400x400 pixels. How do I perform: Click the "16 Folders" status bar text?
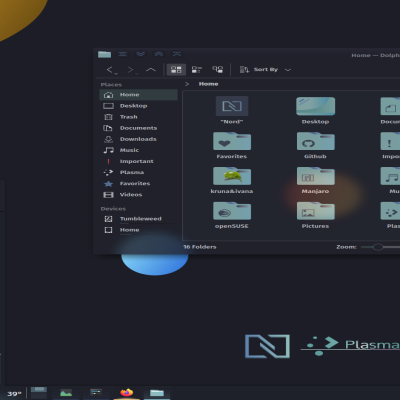(x=200, y=247)
